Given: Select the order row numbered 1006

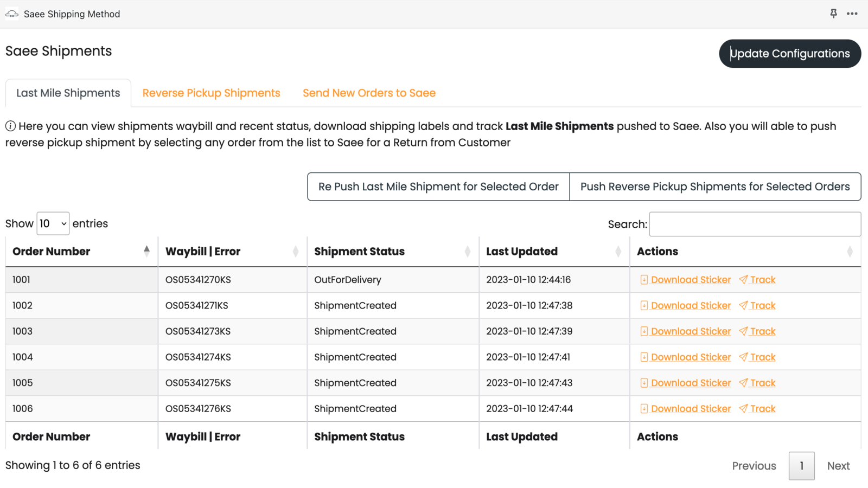Looking at the screenshot, I should pos(433,408).
